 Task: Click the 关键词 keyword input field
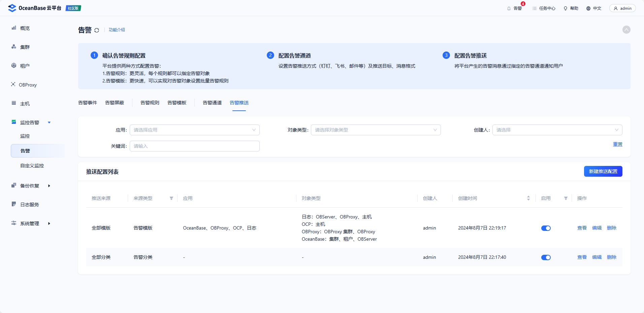pos(195,146)
